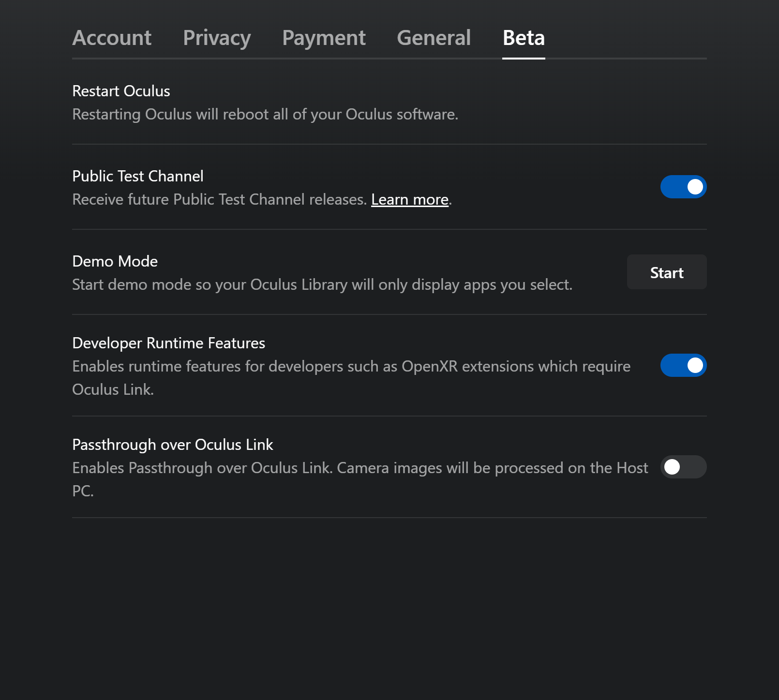Open the Payment tab
779x700 pixels.
324,38
